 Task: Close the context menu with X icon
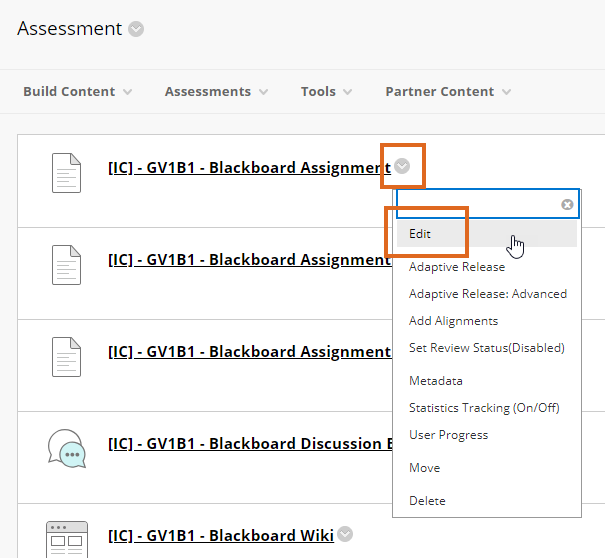pos(567,204)
